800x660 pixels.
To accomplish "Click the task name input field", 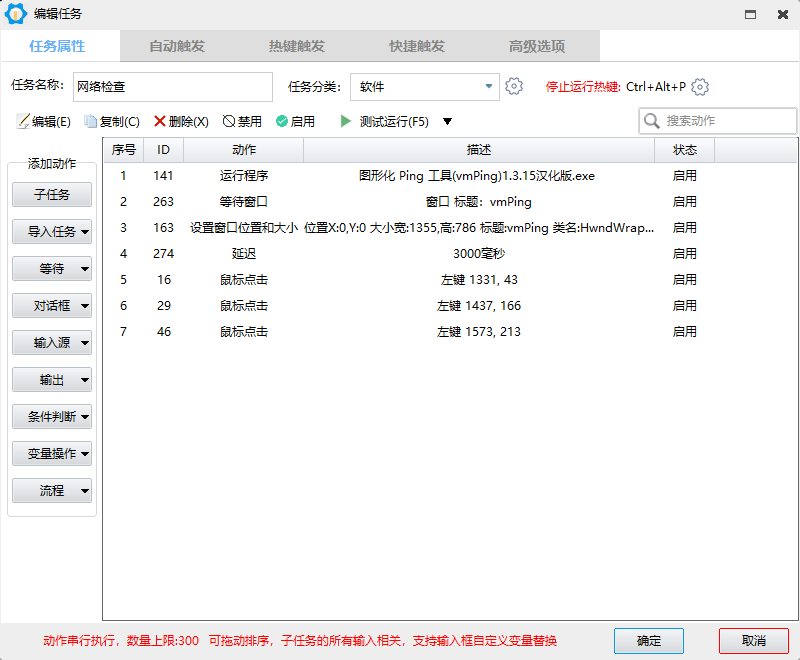I will click(x=172, y=87).
